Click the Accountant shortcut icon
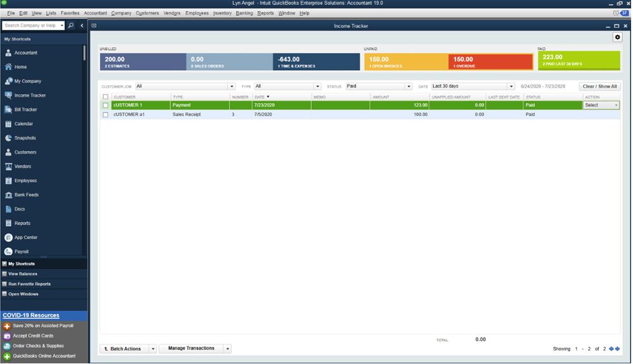 tap(8, 53)
